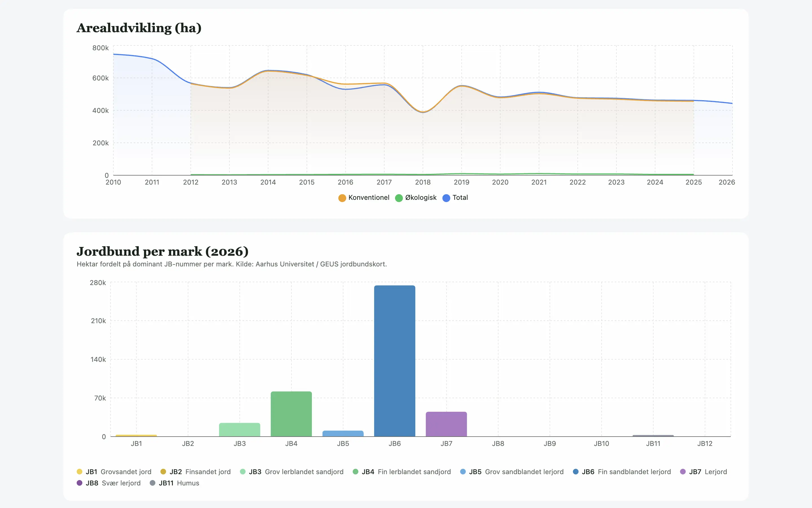
Task: Click legend item JB7 Lerjord
Action: 704,472
